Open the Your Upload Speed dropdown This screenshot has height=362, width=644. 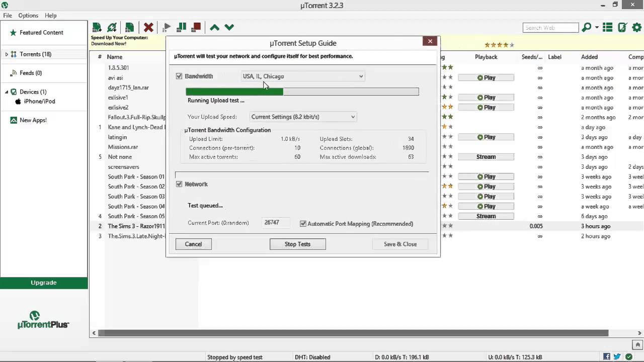pos(303,117)
